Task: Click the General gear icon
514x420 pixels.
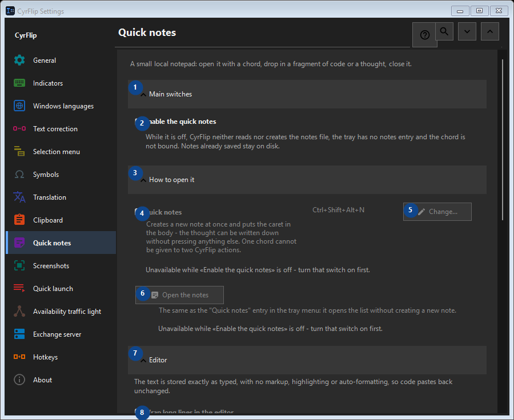Action: (19, 60)
